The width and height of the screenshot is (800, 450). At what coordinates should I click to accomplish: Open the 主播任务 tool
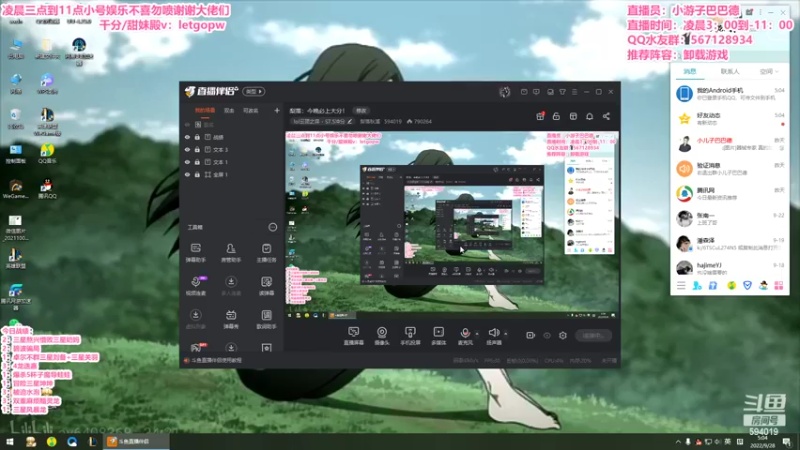266,253
